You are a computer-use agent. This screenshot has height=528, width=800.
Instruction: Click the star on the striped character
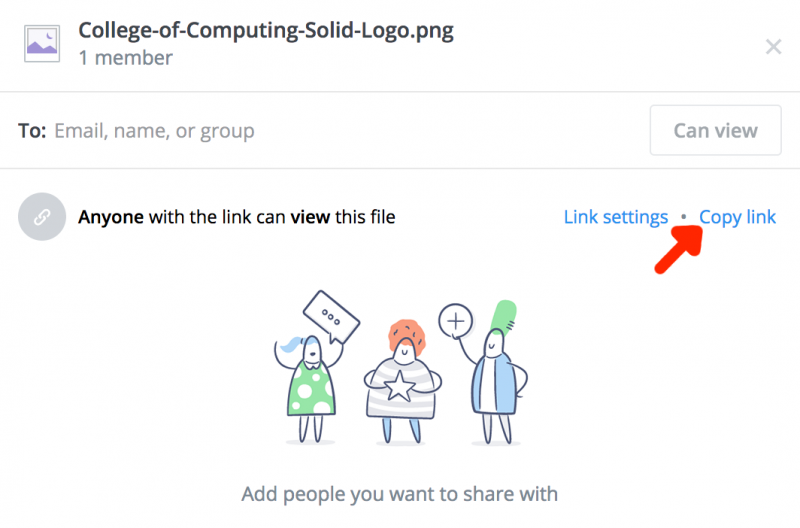tap(400, 385)
